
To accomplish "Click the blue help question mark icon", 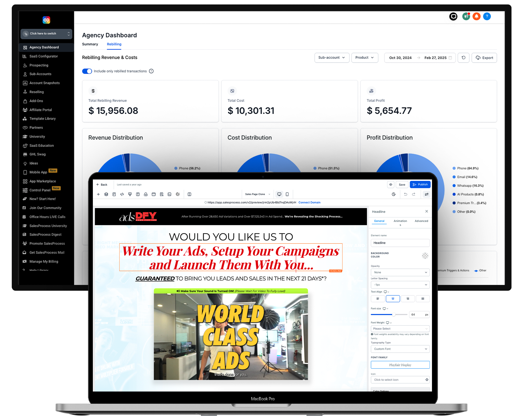I will pos(487,16).
